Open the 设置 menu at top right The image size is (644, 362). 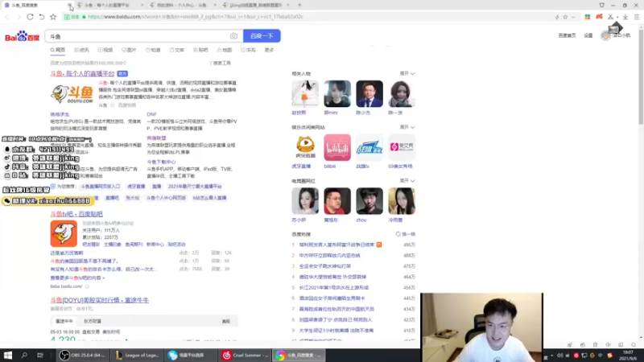coord(588,35)
